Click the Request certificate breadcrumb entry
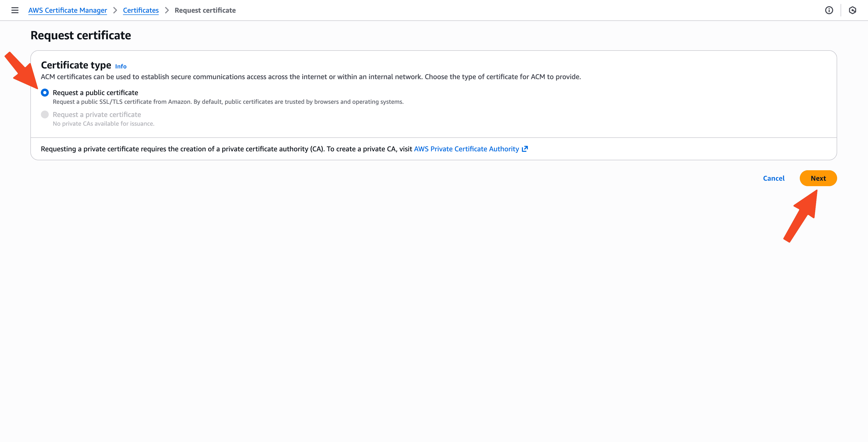Viewport: 868px width, 442px height. click(205, 10)
